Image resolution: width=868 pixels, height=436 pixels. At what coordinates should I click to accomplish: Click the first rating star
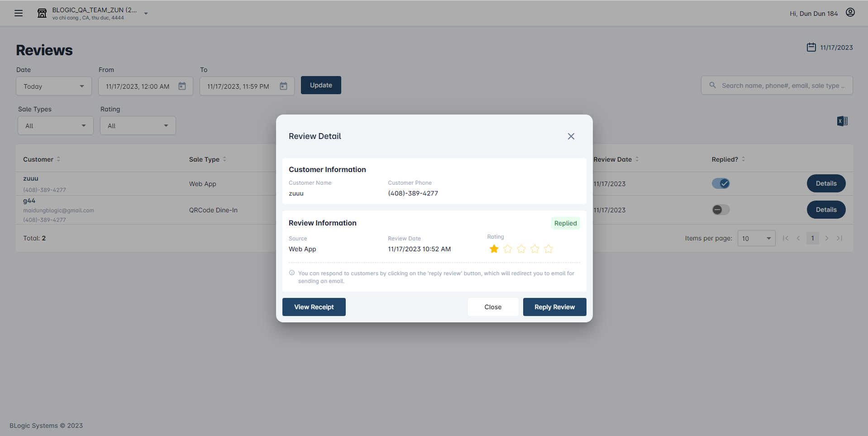(494, 249)
